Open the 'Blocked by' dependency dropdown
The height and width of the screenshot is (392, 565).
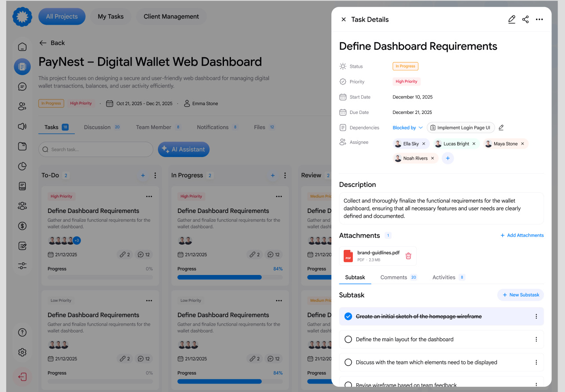click(407, 127)
